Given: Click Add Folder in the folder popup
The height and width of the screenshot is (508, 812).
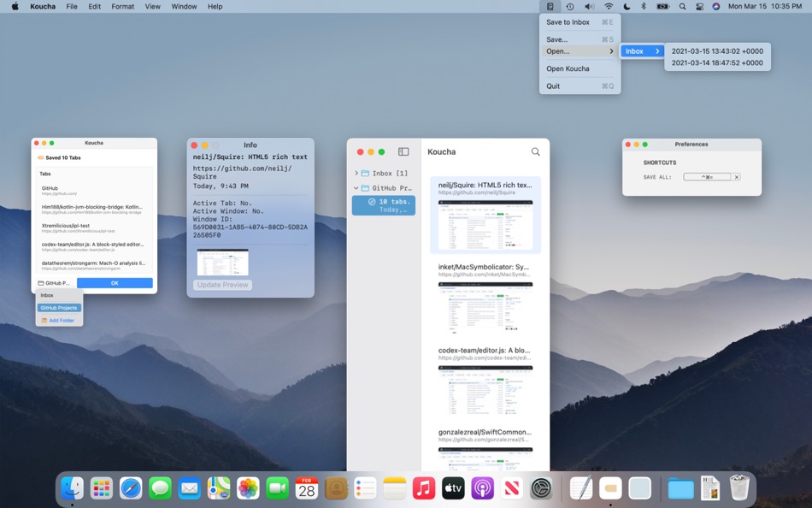Looking at the screenshot, I should pyautogui.click(x=59, y=321).
